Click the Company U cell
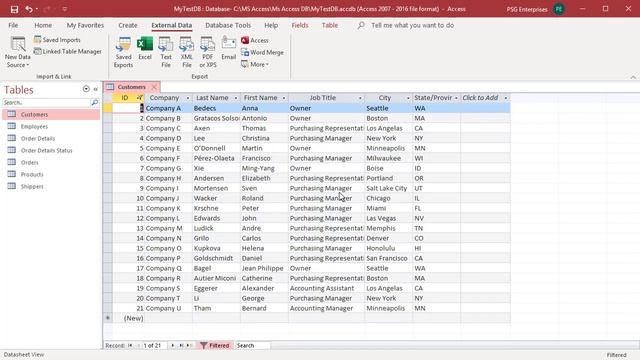Screen dimensions: 640x360 click(169, 308)
